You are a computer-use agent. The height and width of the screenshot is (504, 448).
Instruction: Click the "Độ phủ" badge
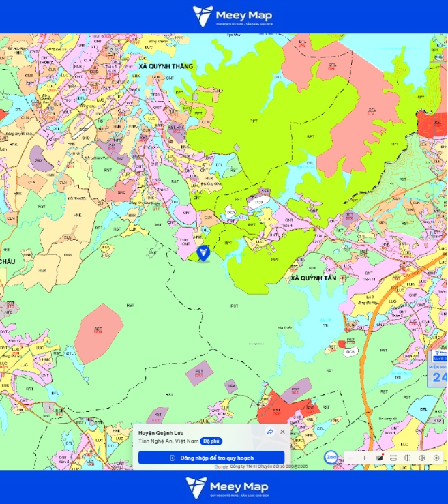pos(211,441)
